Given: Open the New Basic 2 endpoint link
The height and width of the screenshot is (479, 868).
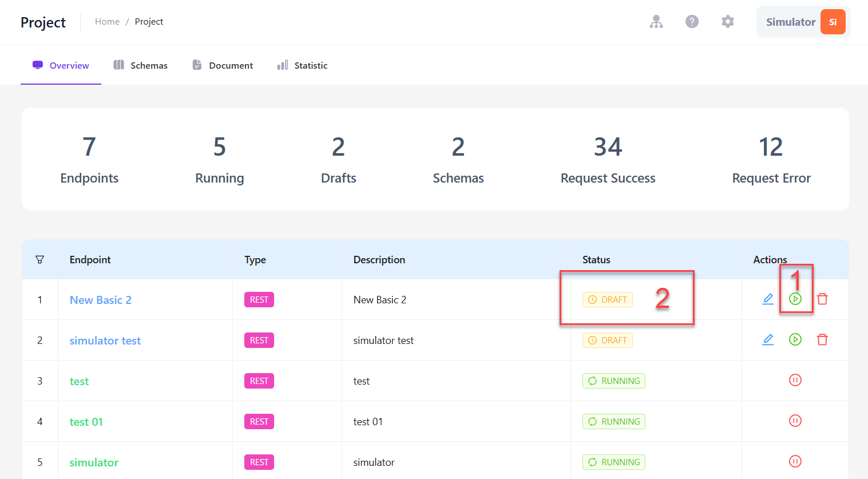Looking at the screenshot, I should point(101,300).
